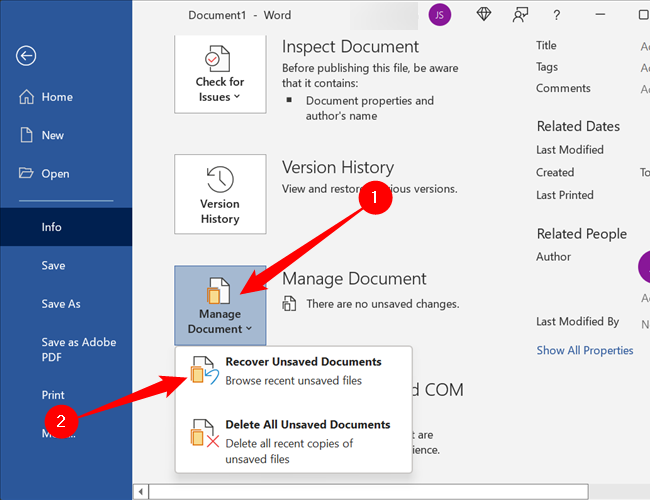Viewport: 650px width, 500px height.
Task: Click the feedback person icon
Action: [x=520, y=15]
